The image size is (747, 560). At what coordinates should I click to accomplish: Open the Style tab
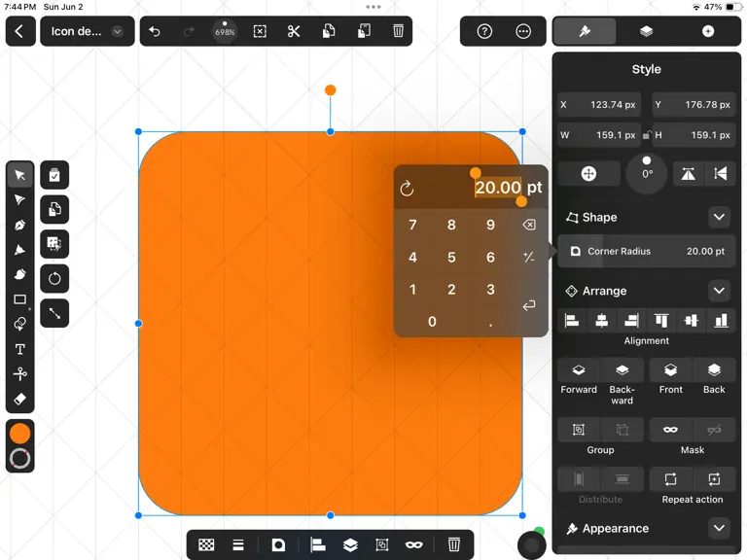pyautogui.click(x=585, y=31)
